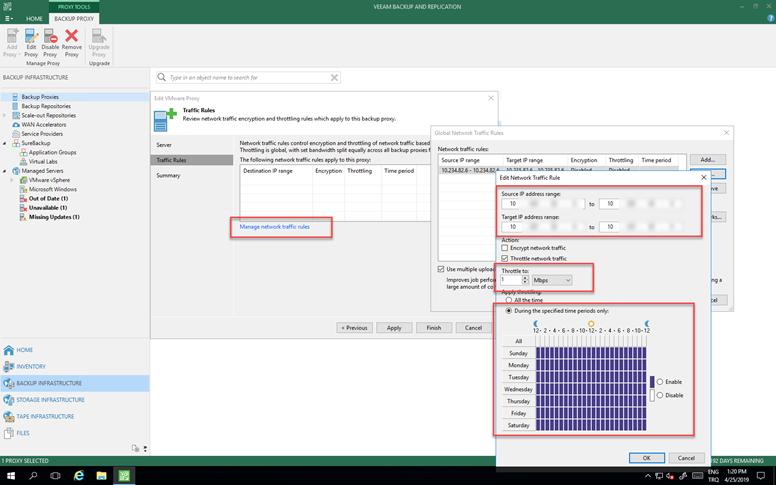Select Missing Updates (1) node
The width and height of the screenshot is (776, 485).
coord(54,217)
